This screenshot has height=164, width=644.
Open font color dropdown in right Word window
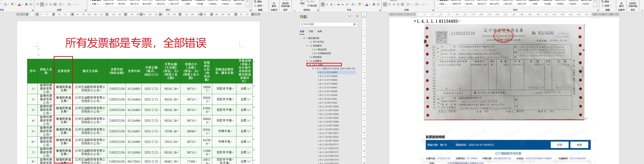click(370, 5)
